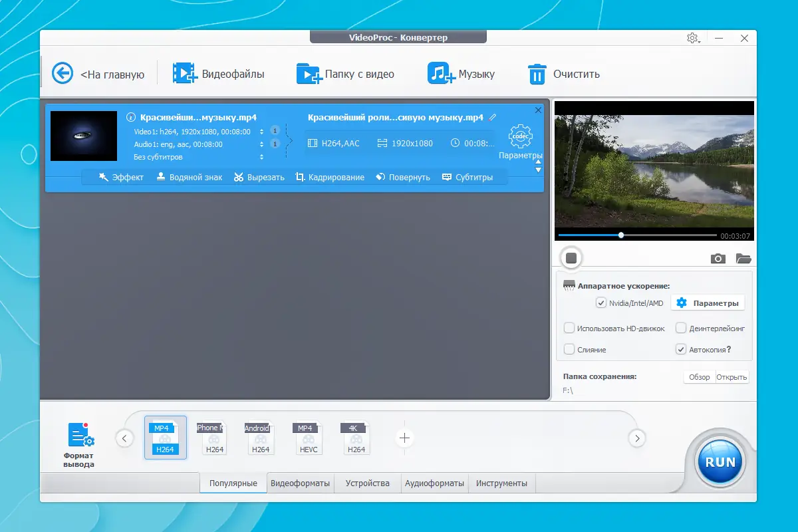The image size is (798, 532).
Task: Switch to the Популярные tab
Action: point(233,483)
